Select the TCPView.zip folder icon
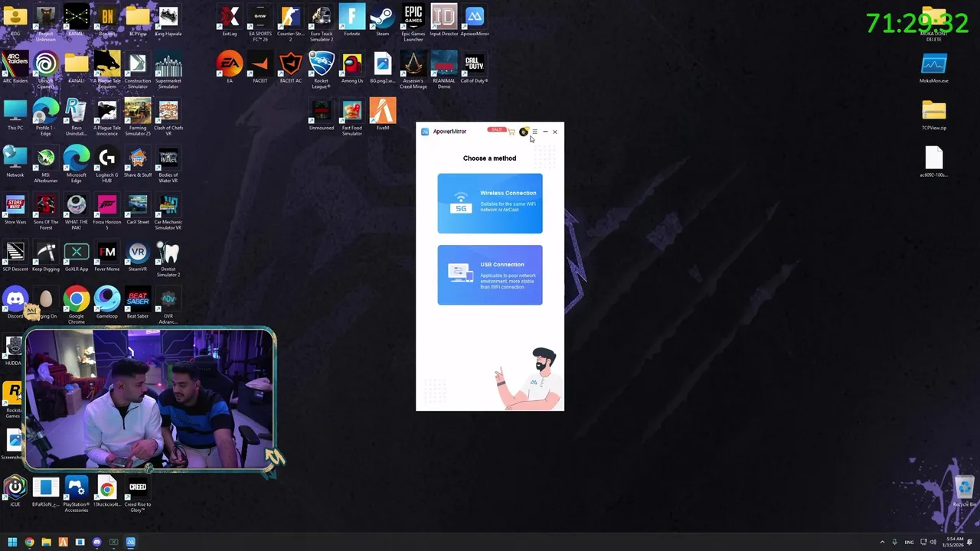980x551 pixels. click(934, 115)
